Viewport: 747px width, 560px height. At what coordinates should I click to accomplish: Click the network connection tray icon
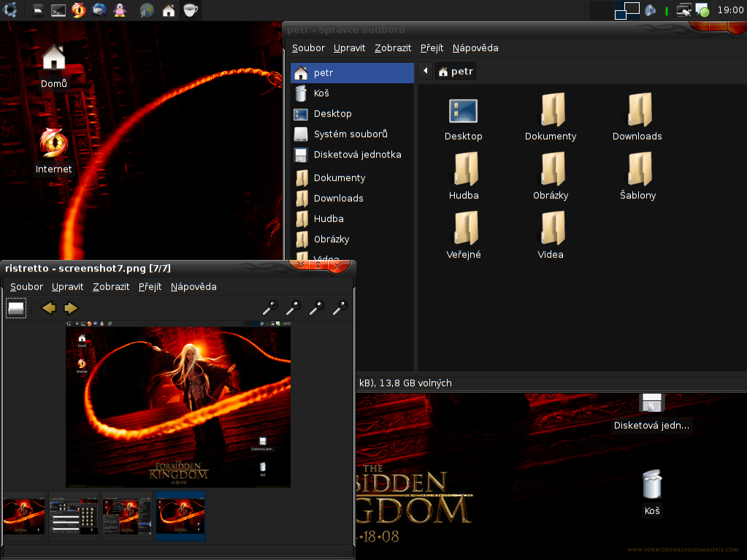[684, 10]
